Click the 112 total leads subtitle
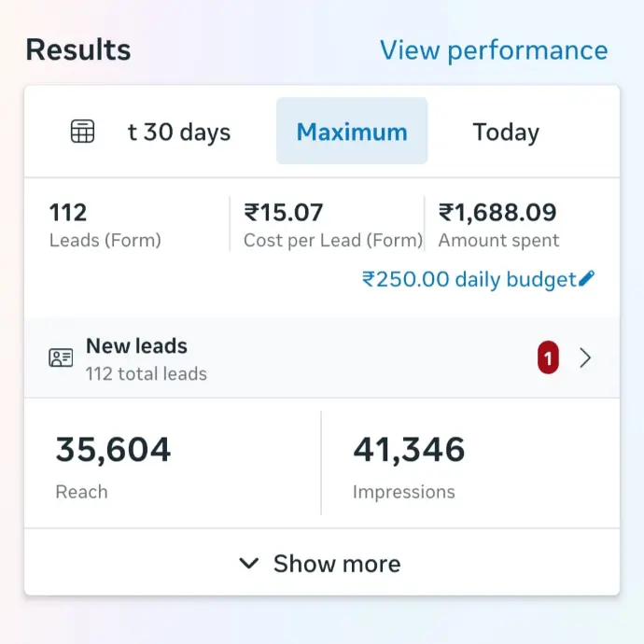This screenshot has height=644, width=644. pos(147,374)
